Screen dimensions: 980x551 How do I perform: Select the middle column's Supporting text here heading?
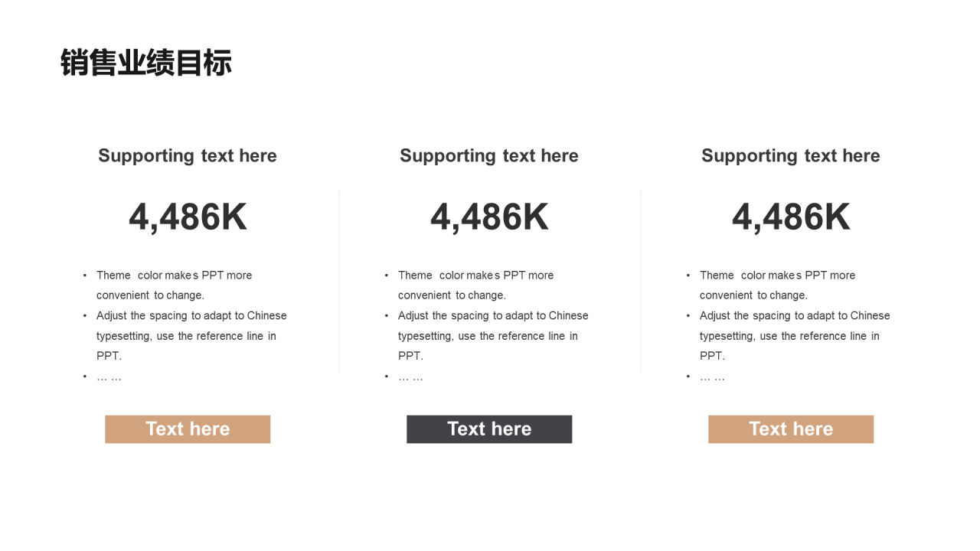coord(489,156)
